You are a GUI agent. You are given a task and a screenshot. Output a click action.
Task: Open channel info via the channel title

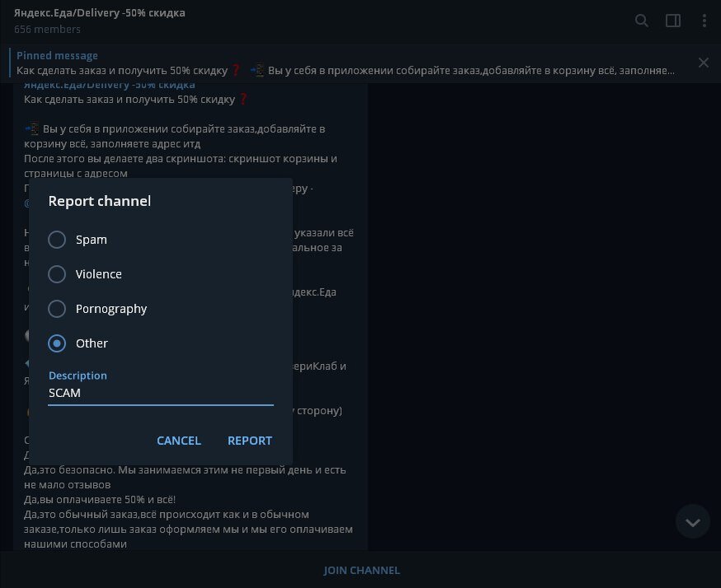pos(100,13)
